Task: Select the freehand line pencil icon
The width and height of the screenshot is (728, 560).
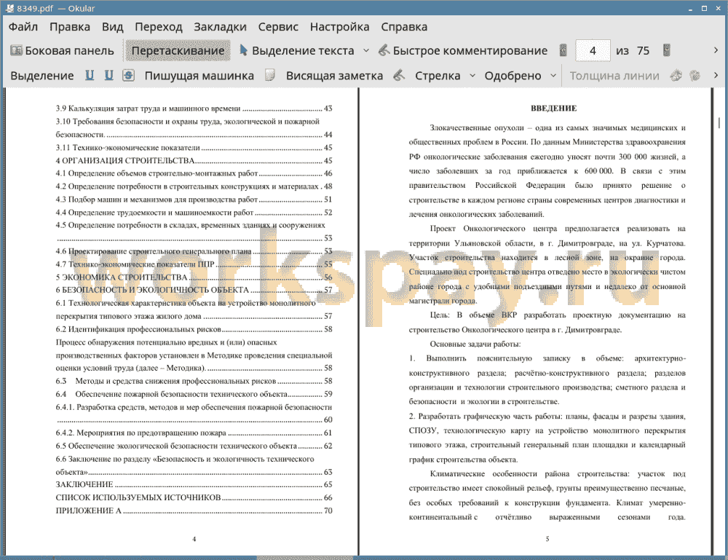Action: (399, 75)
